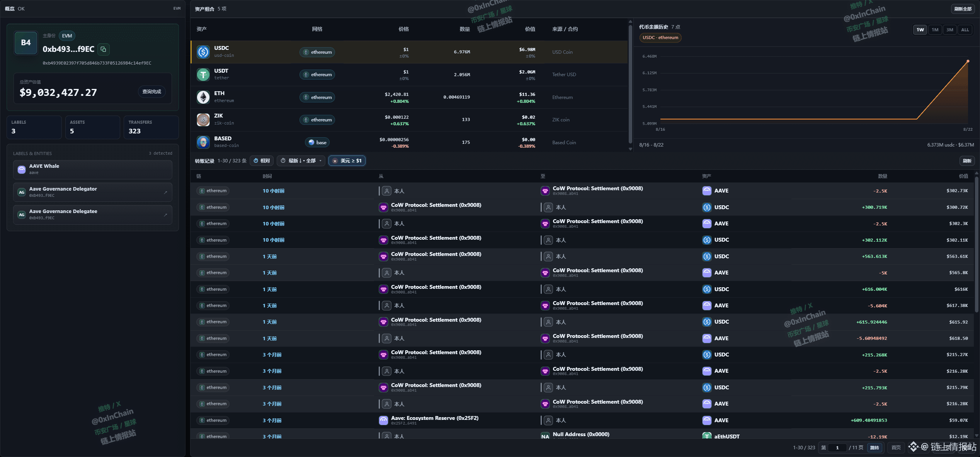Screen dimensions: 980x457
Task: Open Aave Governance Delegatee external link arrow
Action: pyautogui.click(x=166, y=215)
